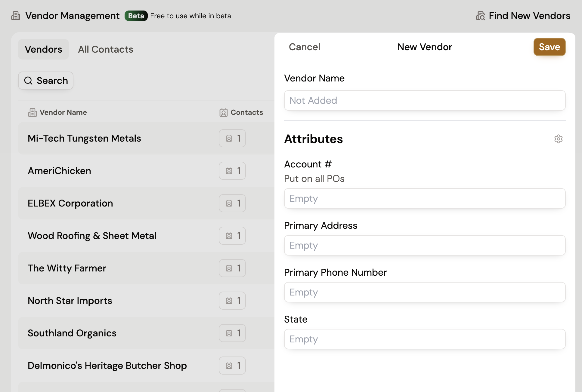Click the Account # input field
Image resolution: width=582 pixels, height=392 pixels.
[425, 198]
